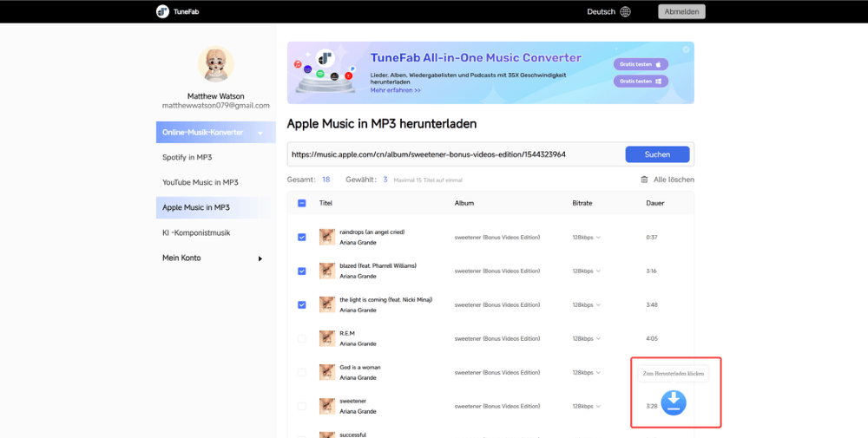Click duration 0:37 of raindrops
Image resolution: width=868 pixels, height=438 pixels.
pos(652,238)
